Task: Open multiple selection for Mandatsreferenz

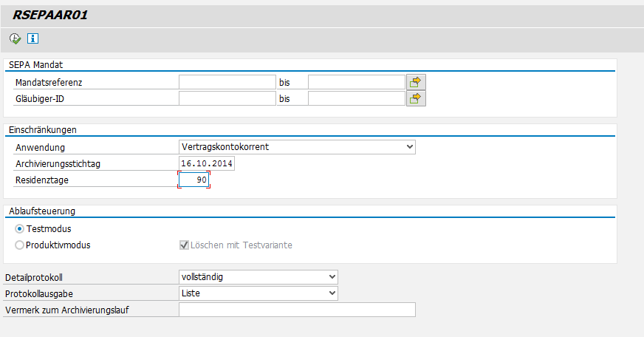Action: [416, 81]
